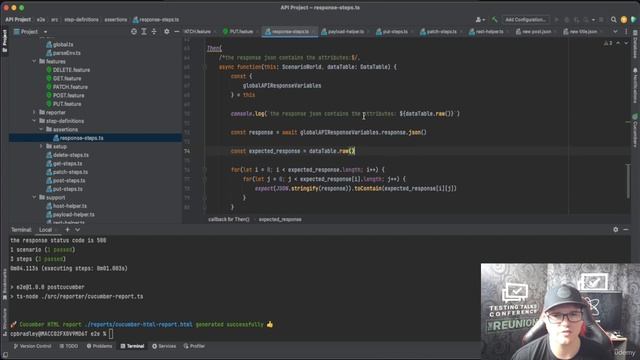Open Project panel settings gear

point(167,31)
